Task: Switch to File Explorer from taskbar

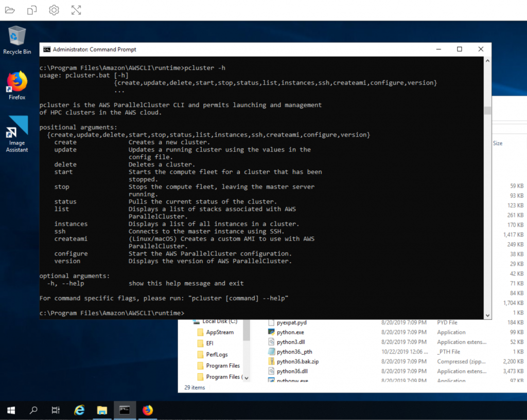Action: coord(102,410)
